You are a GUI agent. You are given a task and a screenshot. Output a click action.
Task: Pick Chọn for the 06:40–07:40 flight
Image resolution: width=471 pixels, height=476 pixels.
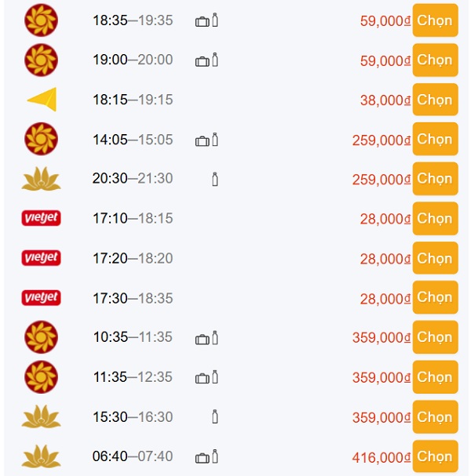point(435,456)
